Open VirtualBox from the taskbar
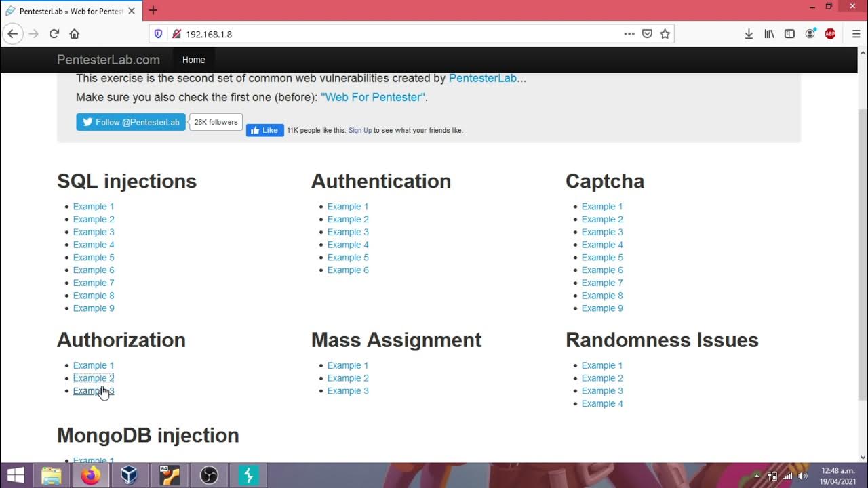This screenshot has width=868, height=488. pyautogui.click(x=129, y=476)
